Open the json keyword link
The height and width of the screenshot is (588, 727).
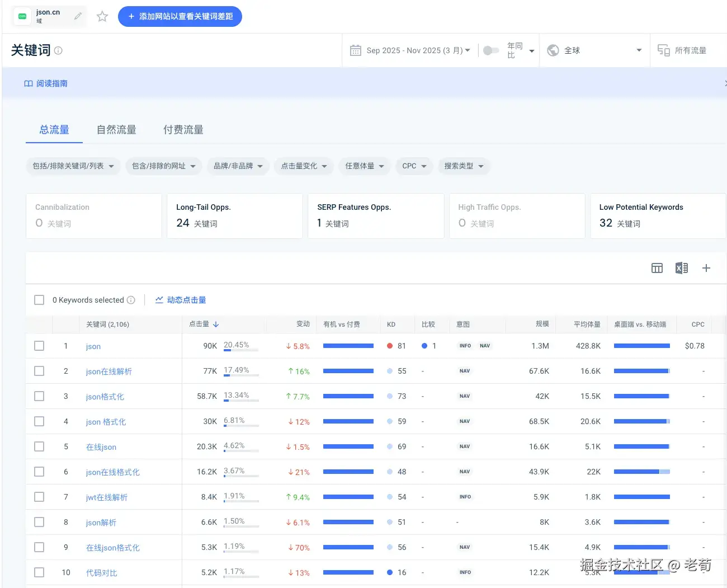(93, 346)
